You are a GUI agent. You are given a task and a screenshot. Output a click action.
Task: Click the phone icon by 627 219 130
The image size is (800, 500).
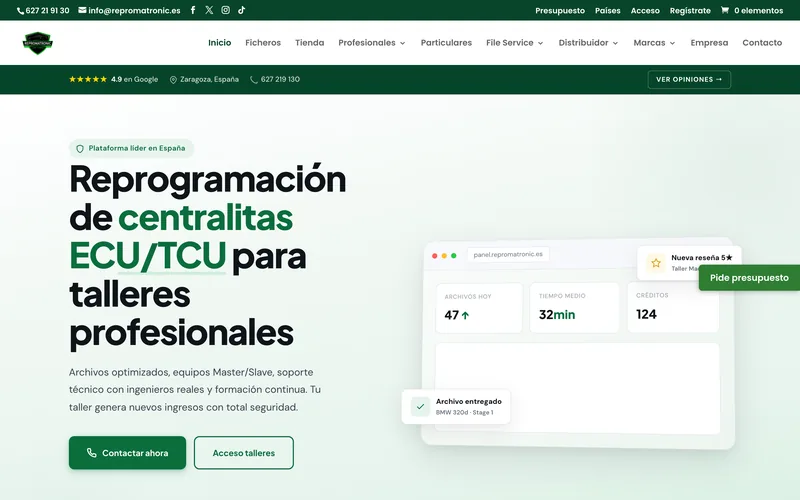254,80
